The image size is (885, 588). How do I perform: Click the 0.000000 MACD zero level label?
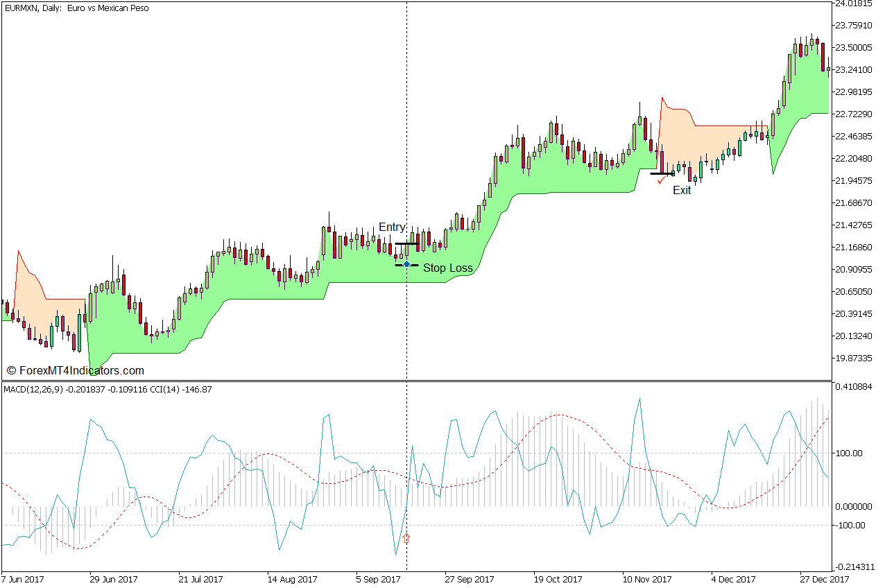tap(853, 506)
